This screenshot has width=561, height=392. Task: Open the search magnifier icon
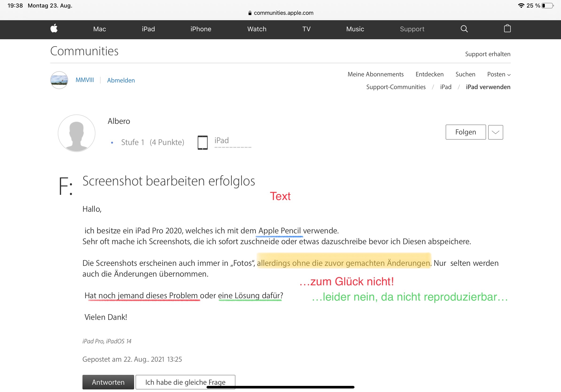point(464,29)
